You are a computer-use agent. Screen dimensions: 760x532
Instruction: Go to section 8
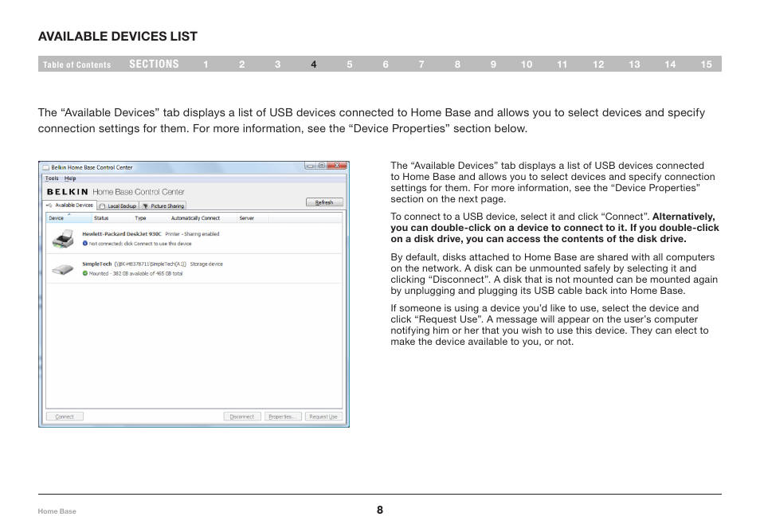click(x=457, y=65)
